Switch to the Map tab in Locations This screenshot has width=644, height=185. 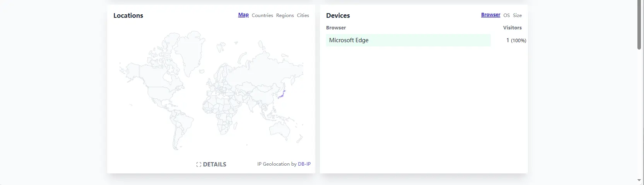(243, 15)
